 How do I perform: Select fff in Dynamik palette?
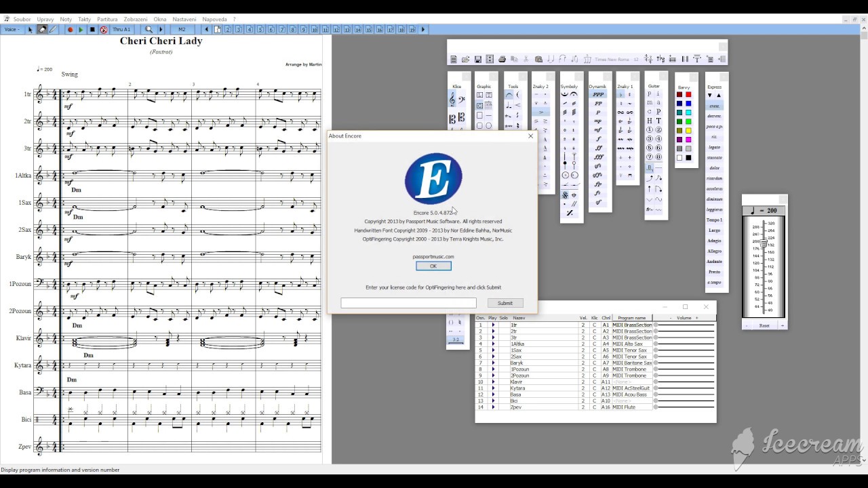tap(598, 157)
